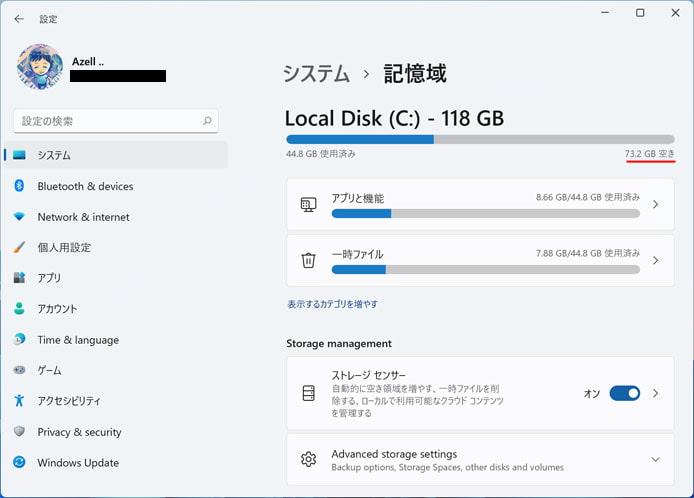Viewport: 694px width, 498px height.
Task: Click the 設定の検索 search field
Action: 116,121
